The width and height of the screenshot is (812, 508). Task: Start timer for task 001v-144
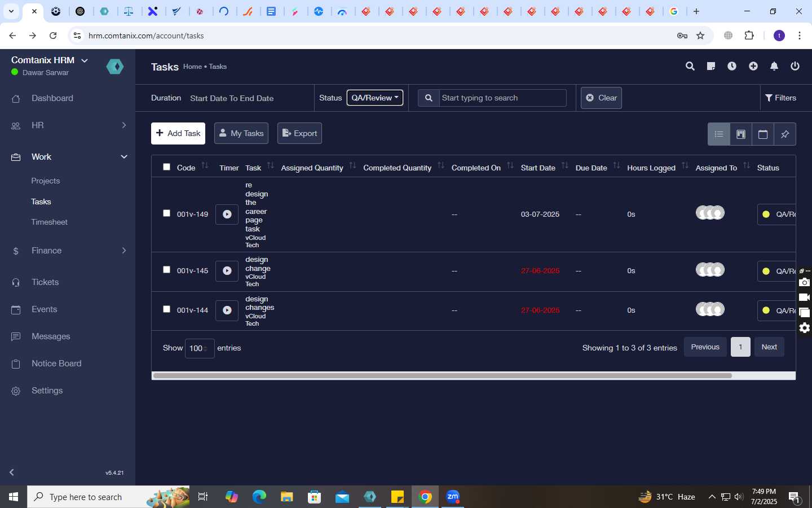click(227, 310)
